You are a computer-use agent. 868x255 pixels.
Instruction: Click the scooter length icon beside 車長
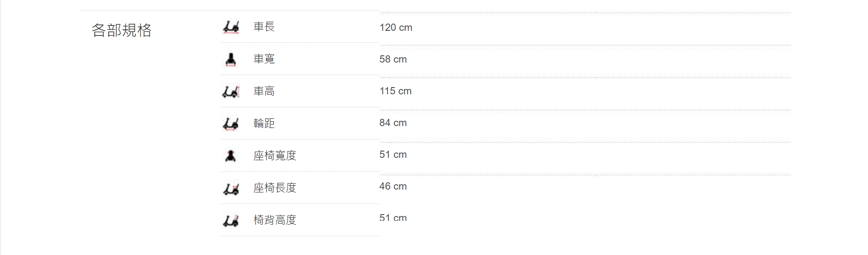231,27
